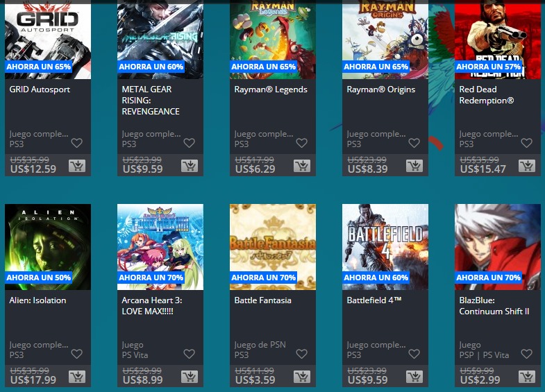The image size is (545, 392).
Task: Favorite Red Dead Redemption with the heart icon
Action: [526, 143]
